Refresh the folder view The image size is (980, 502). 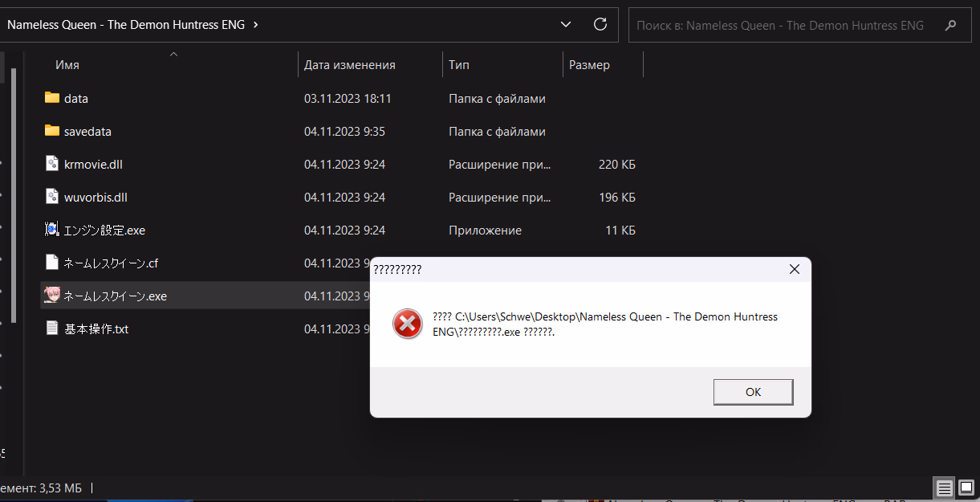tap(600, 25)
